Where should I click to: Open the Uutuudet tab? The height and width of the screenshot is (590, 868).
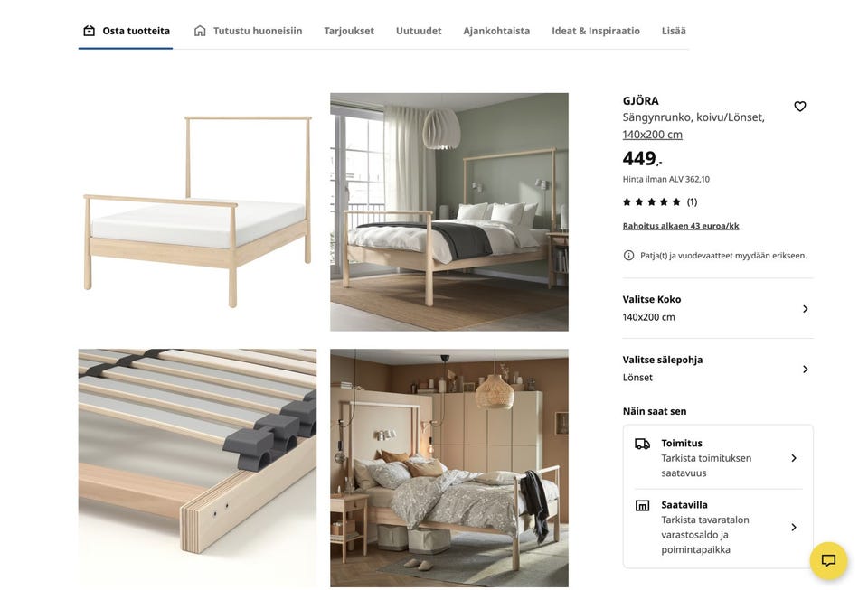tap(419, 31)
